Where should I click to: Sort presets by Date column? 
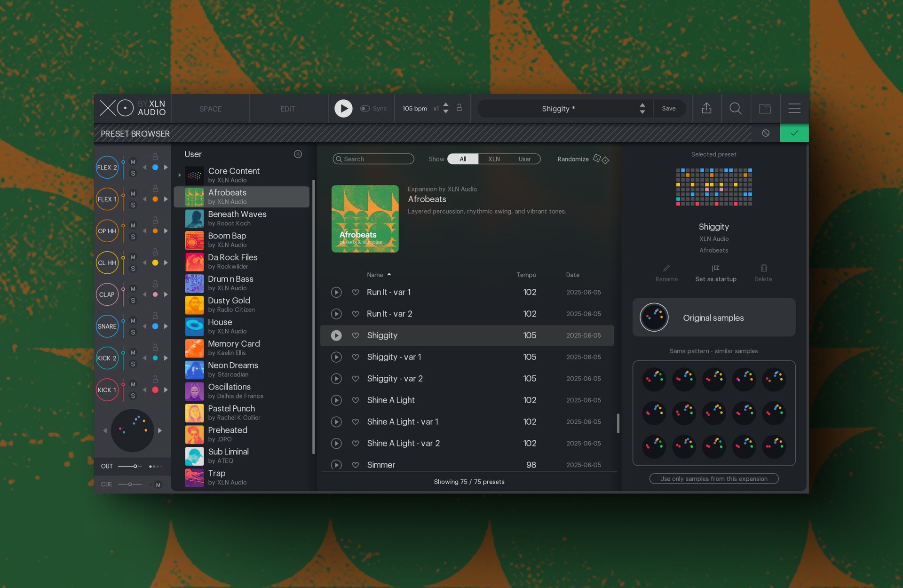572,275
